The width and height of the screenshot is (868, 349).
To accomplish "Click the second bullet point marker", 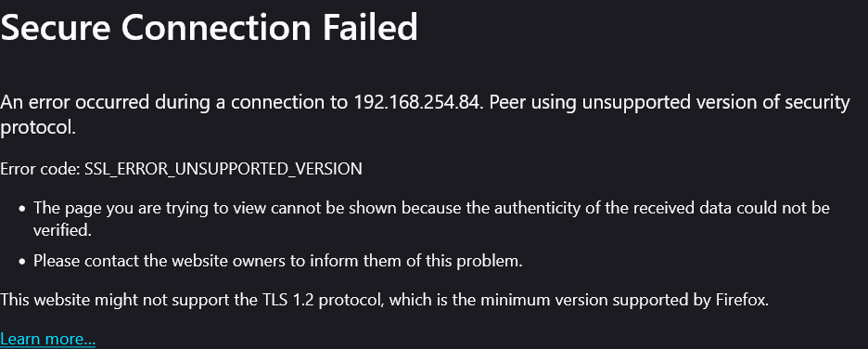I will (x=22, y=262).
